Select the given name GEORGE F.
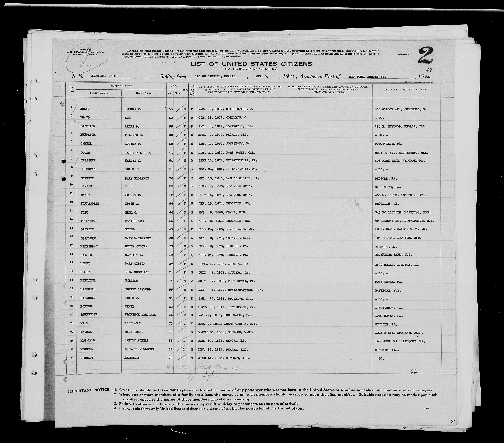504x443 pixels. [133, 109]
